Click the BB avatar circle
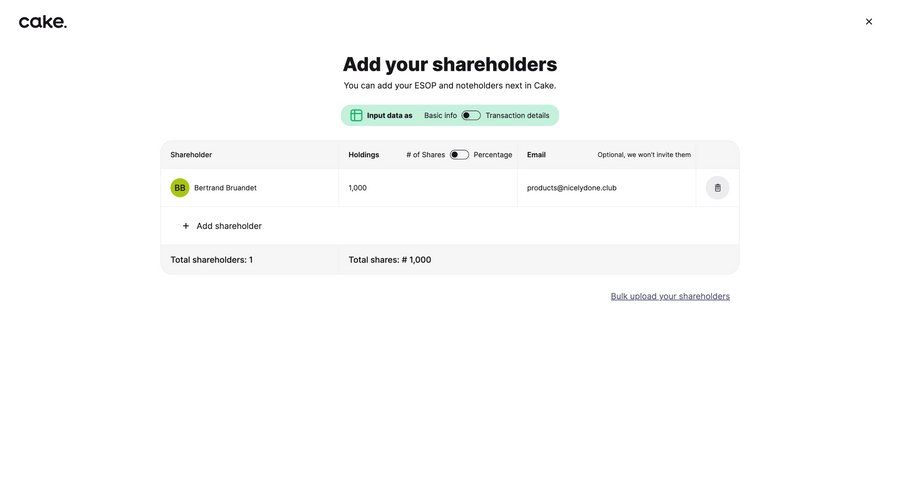900x484 pixels. click(180, 188)
